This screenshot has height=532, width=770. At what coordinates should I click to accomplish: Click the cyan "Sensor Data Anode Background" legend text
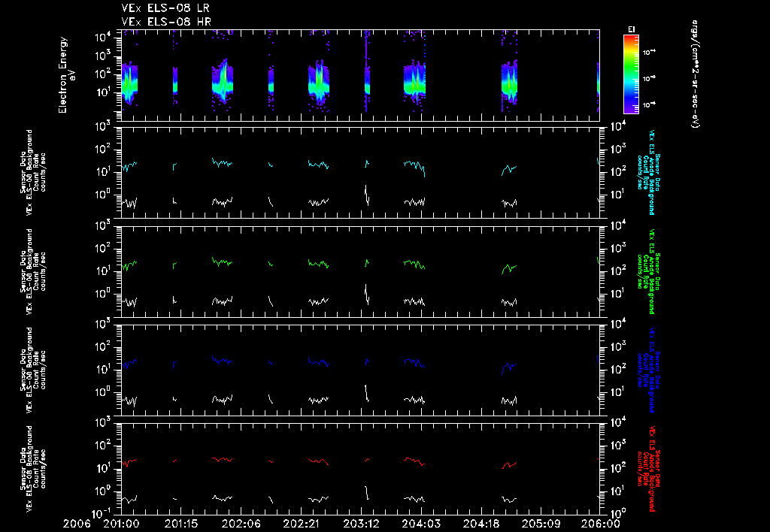coord(649,172)
